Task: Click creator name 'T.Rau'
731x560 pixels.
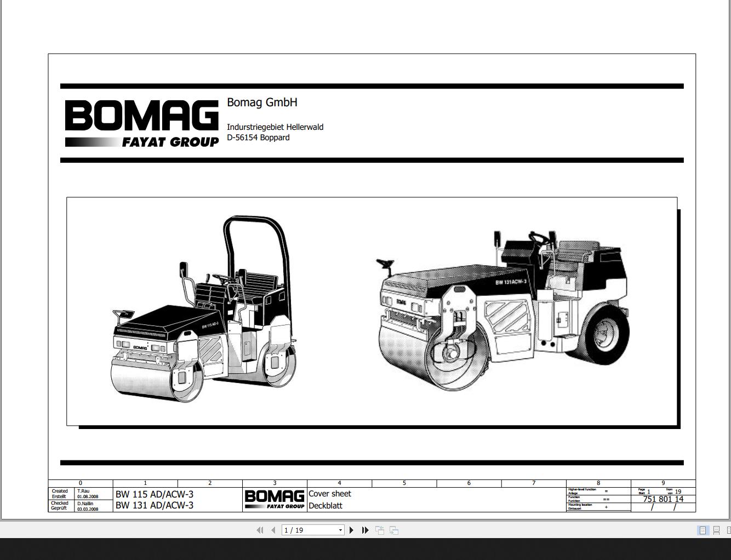Action: point(83,491)
